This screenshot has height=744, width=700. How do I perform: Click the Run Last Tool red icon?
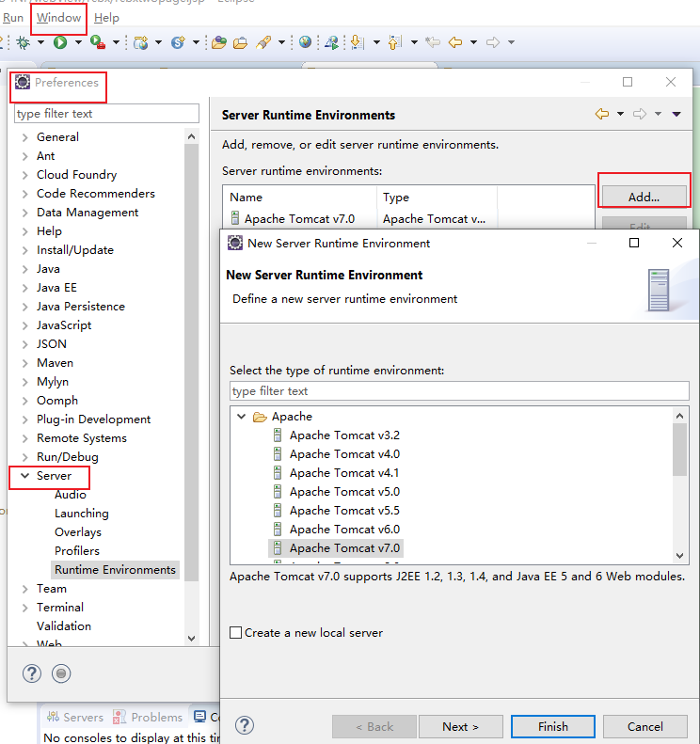[97, 42]
